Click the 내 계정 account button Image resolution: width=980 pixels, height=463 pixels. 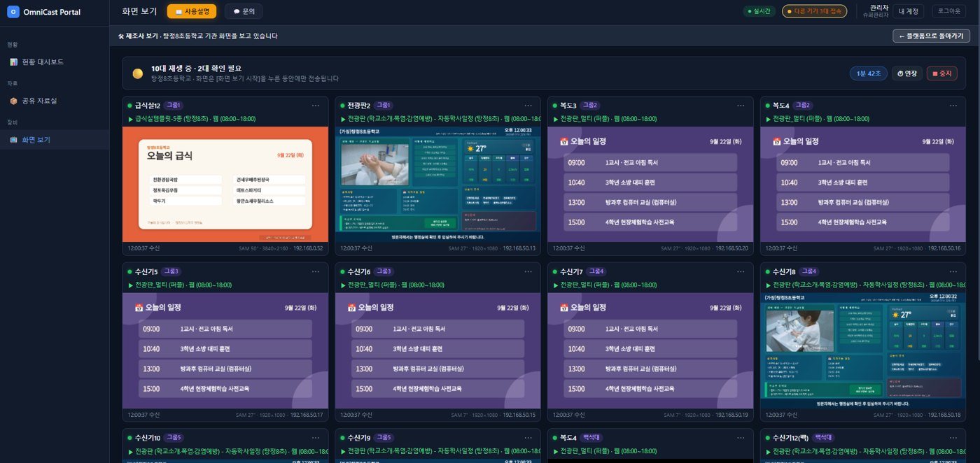(909, 11)
